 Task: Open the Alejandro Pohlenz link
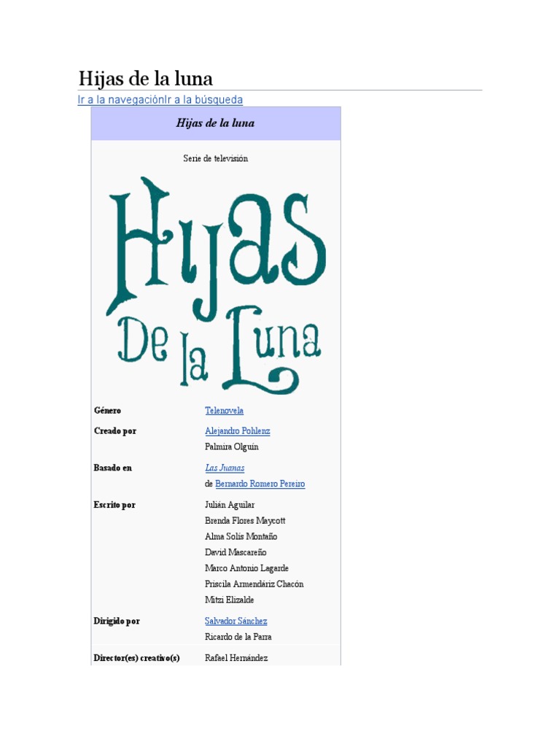click(x=238, y=431)
